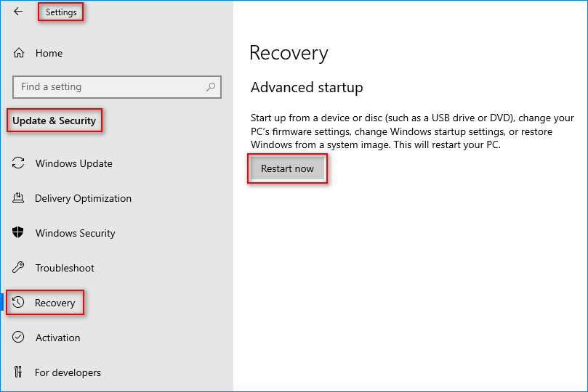Go to Windows Security section
This screenshot has height=392, width=588.
[x=76, y=233]
